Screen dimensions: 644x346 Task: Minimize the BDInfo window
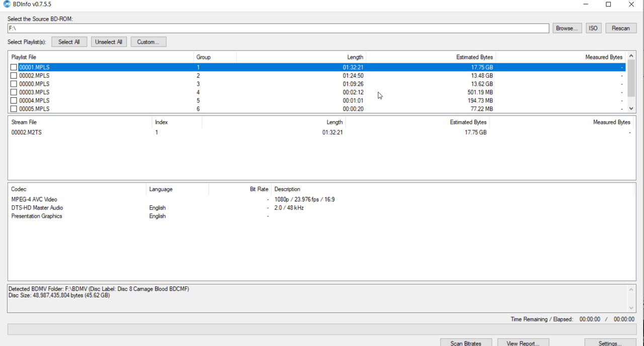tap(586, 5)
